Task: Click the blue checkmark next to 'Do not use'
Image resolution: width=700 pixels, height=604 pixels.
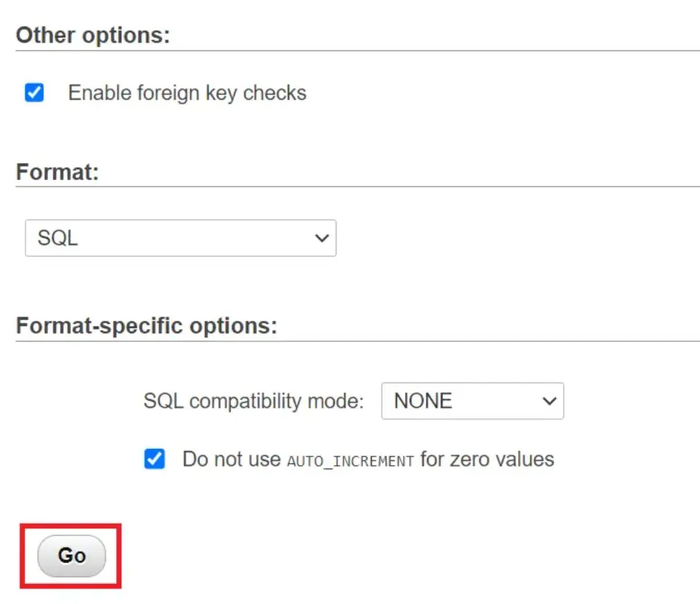Action: coord(154,459)
